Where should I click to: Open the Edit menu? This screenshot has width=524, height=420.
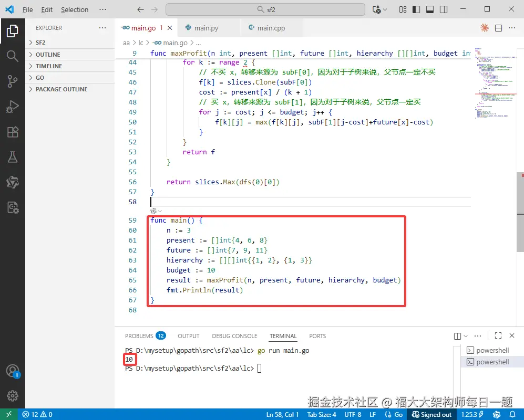pyautogui.click(x=47, y=9)
